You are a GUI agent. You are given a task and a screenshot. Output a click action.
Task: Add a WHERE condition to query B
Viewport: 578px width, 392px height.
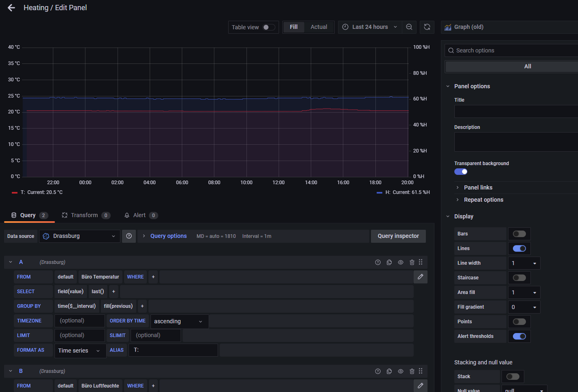(x=153, y=386)
